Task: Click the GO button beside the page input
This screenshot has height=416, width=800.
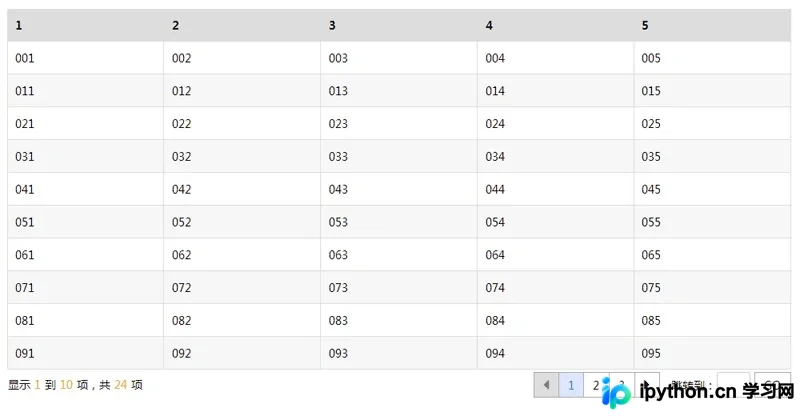Action: [772, 385]
